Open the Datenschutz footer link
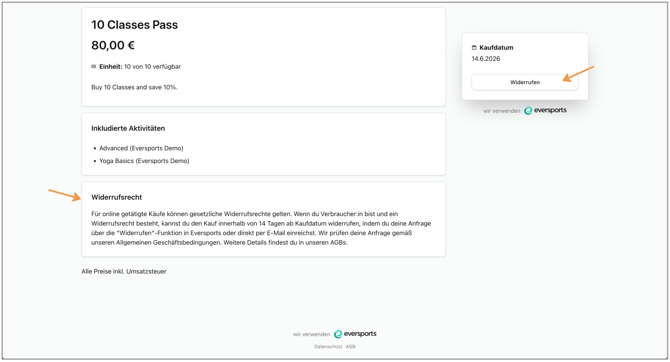The height and width of the screenshot is (362, 670). tap(328, 347)
